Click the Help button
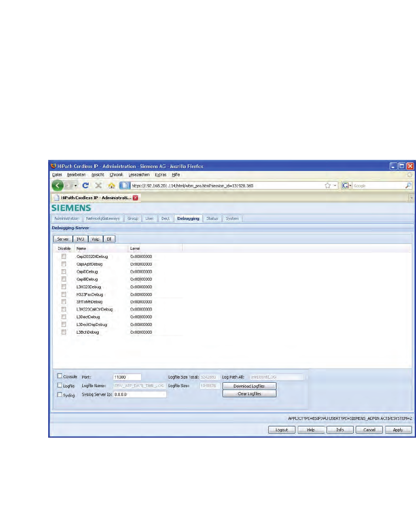Image resolution: width=416 pixels, height=532 pixels. 311,430
